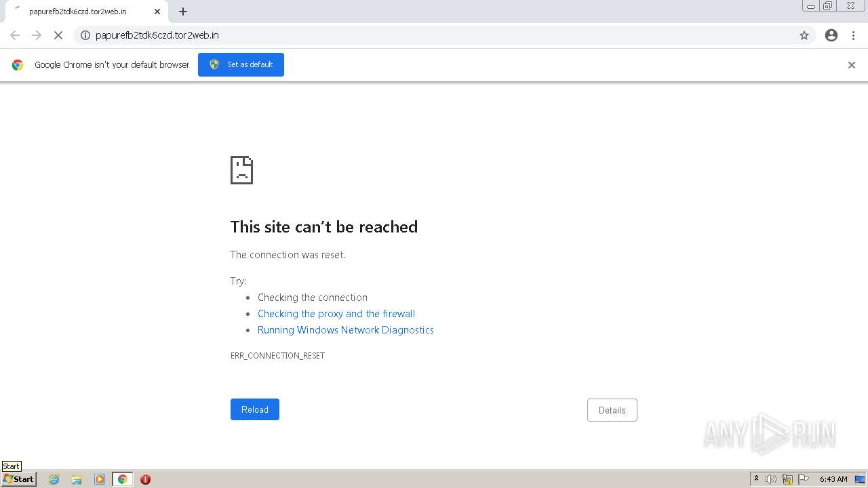Select the papurefb2tdk6czd.tor2web.in tab

(86, 12)
